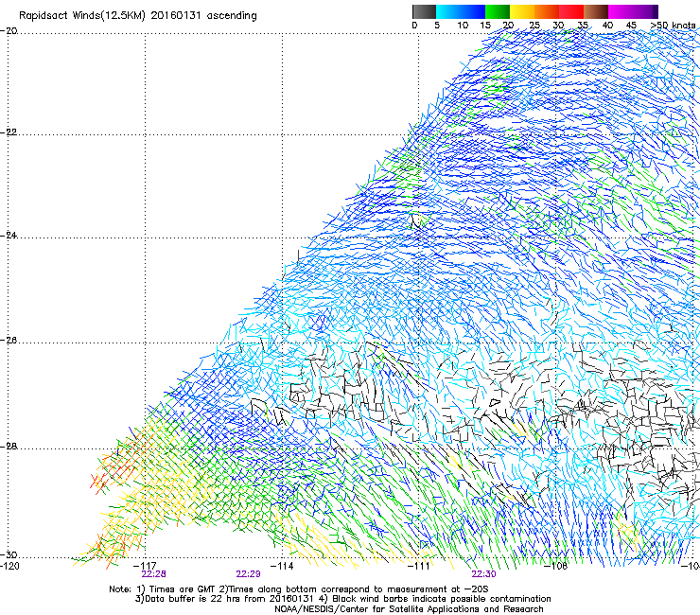Click the longitude label -108
The height and width of the screenshot is (615, 700).
[x=555, y=566]
